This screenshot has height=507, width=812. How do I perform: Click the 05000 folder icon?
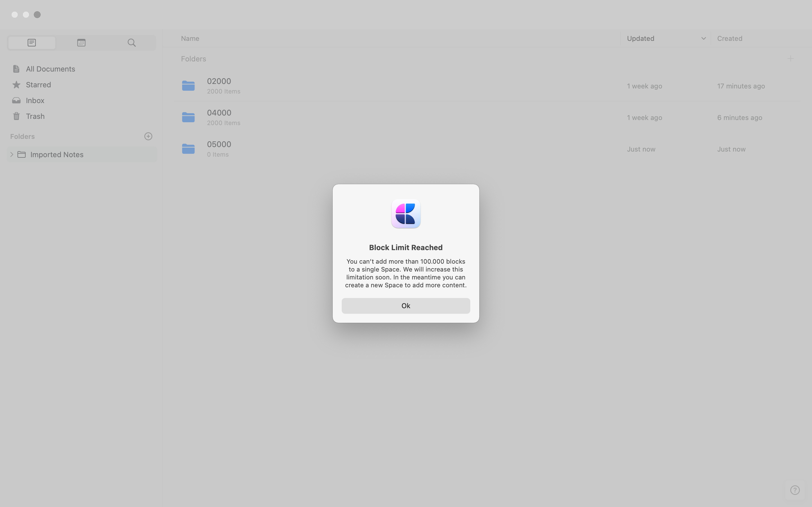click(188, 149)
